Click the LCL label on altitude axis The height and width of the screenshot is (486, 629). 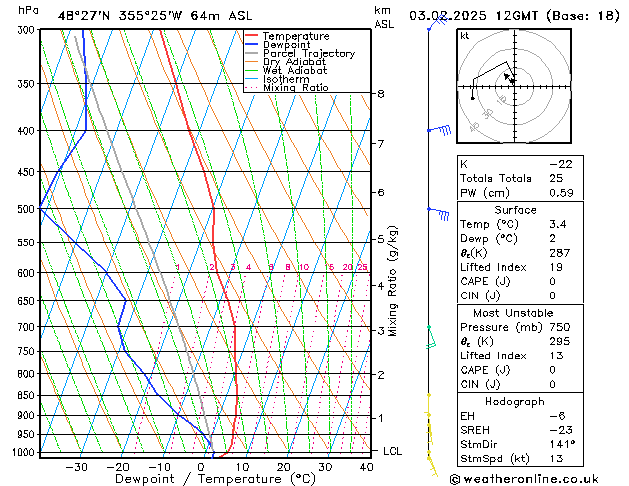pyautogui.click(x=393, y=451)
